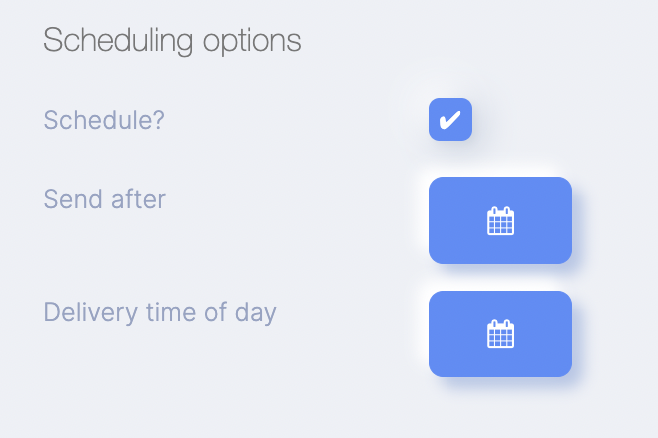Click the blue Delivery time of day button

pyautogui.click(x=500, y=334)
